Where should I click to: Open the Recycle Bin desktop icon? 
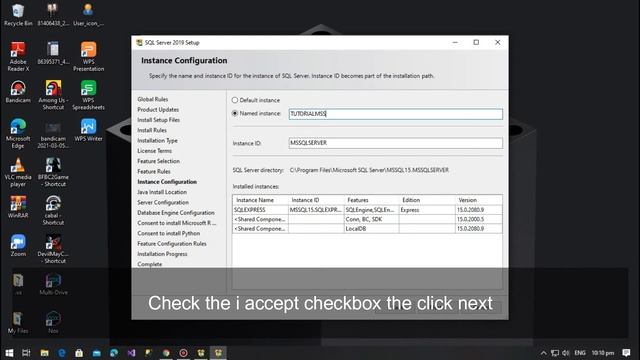point(18,15)
